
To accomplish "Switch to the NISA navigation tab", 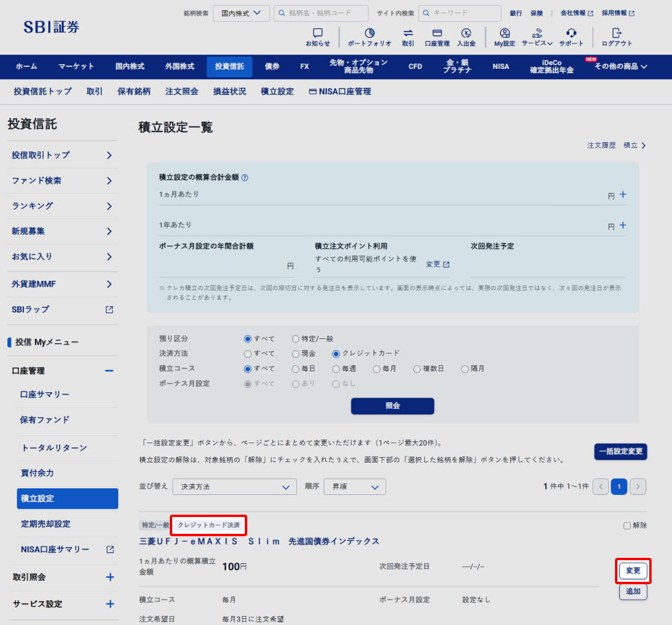I will [500, 67].
